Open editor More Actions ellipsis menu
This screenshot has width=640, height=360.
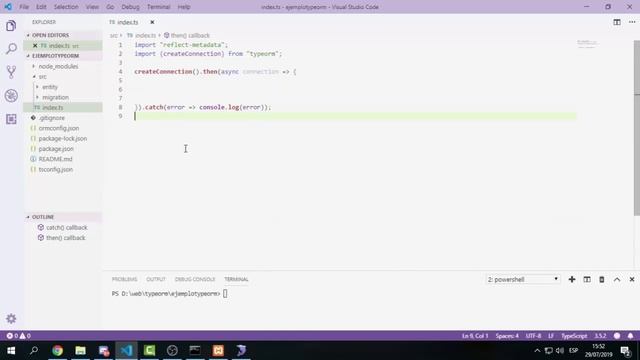(x=632, y=22)
